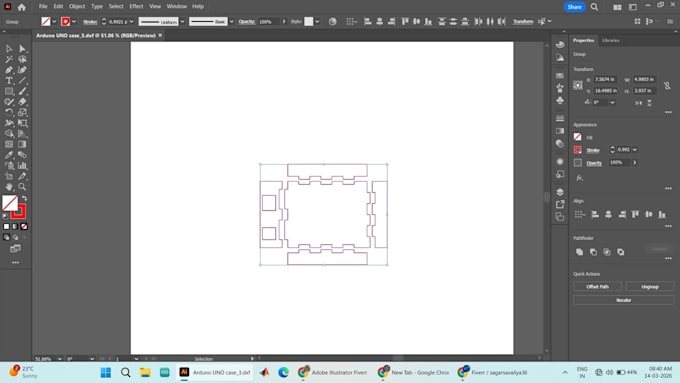680x383 pixels.
Task: Click the Fill swatch in Appearance section
Action: 577,137
